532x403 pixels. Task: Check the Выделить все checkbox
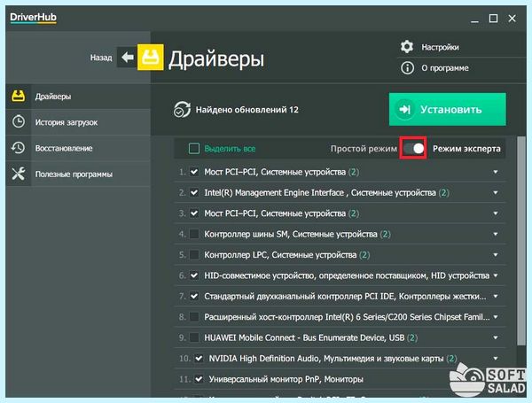(x=194, y=149)
